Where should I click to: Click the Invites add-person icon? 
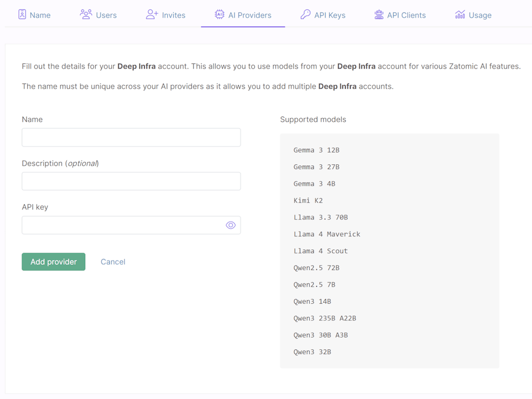point(152,14)
